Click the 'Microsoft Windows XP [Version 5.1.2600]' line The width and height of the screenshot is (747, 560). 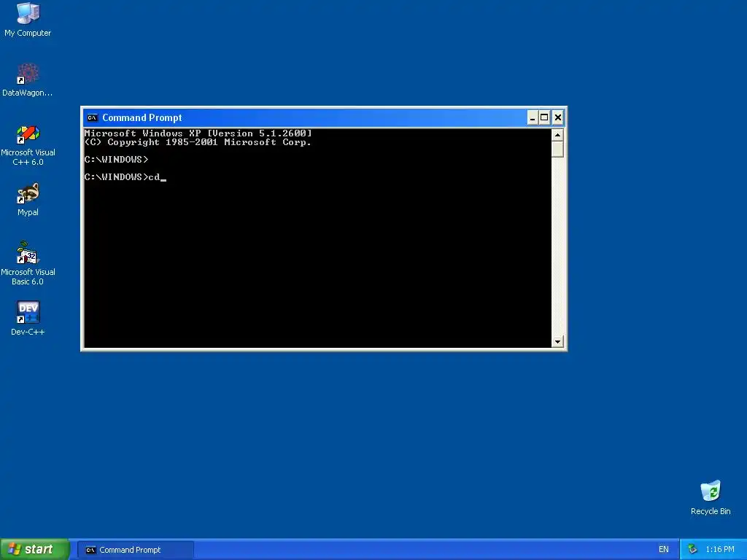pyautogui.click(x=198, y=133)
